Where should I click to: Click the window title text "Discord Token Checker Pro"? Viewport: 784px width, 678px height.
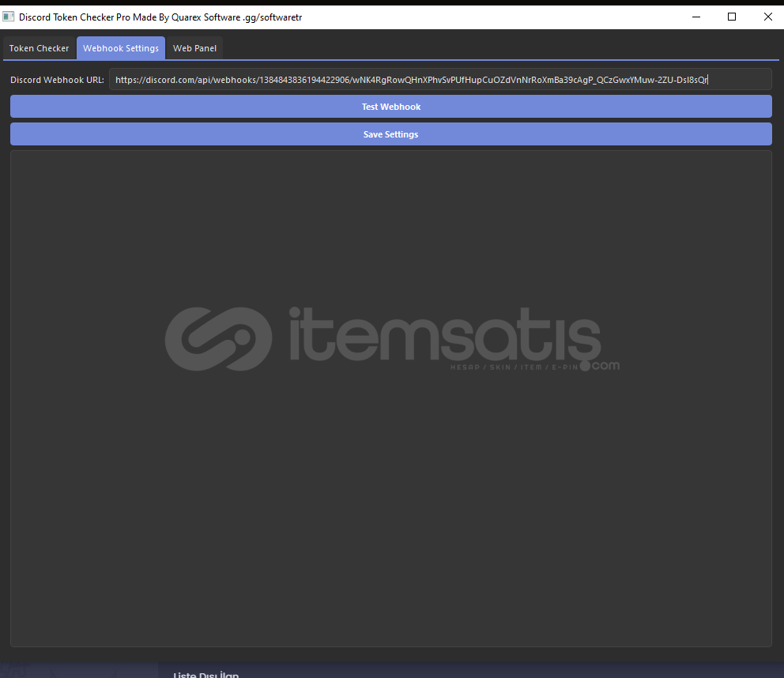tap(74, 17)
